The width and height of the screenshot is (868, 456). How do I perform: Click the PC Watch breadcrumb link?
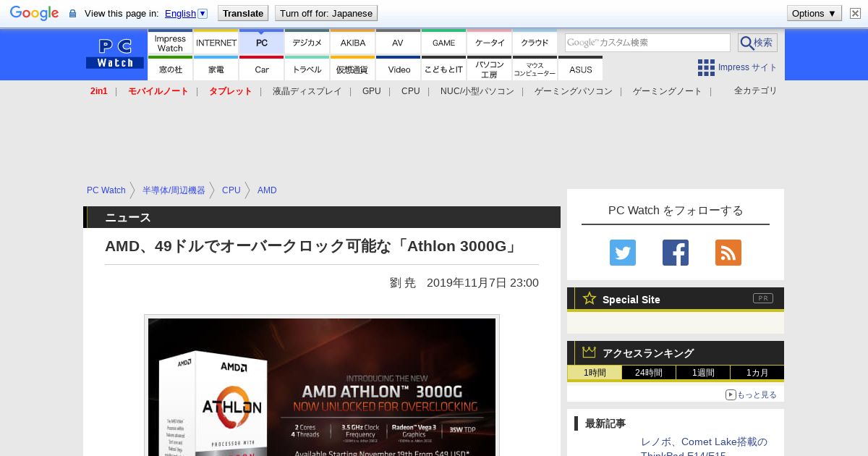coord(106,190)
